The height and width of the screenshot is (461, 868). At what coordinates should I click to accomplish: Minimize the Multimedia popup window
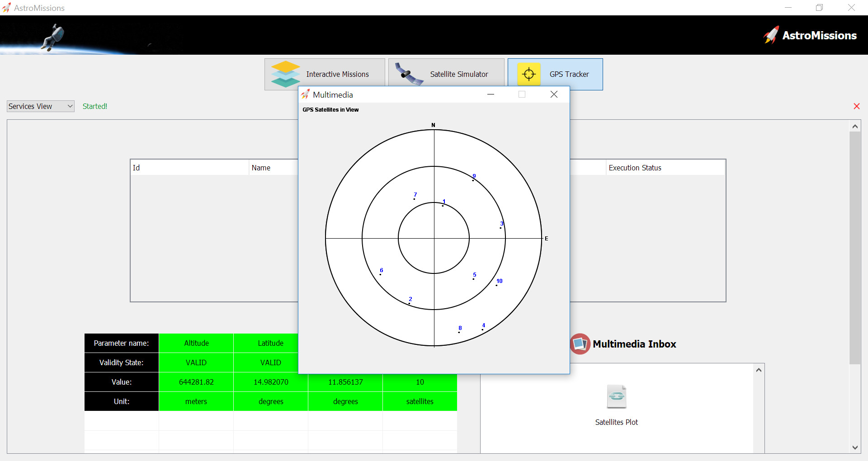491,94
